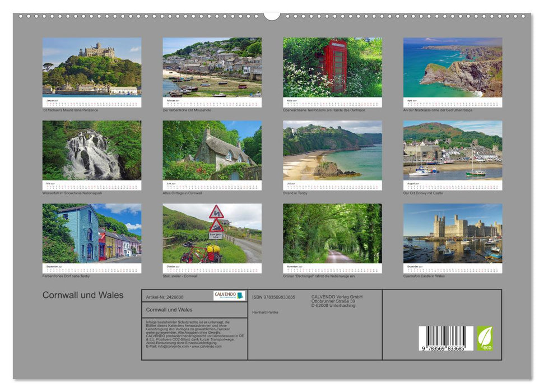Click the Tenby beach photo
Image resolution: width=544 pixels, height=392 pixels.
(x=332, y=150)
